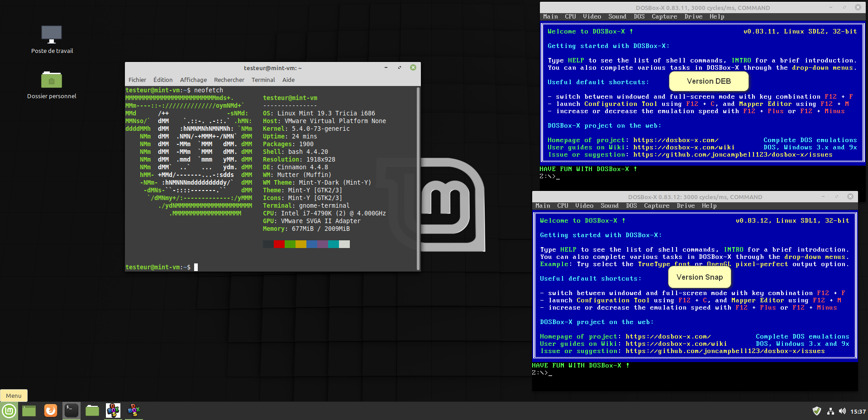Click the clock showing 15:37
Viewport: 868px width, 420px height.
pyautogui.click(x=858, y=411)
